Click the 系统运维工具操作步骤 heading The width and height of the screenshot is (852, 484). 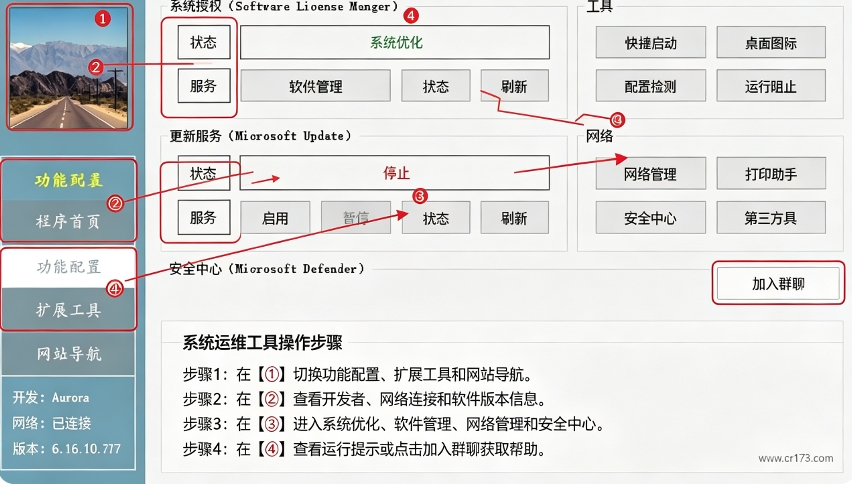click(x=262, y=343)
